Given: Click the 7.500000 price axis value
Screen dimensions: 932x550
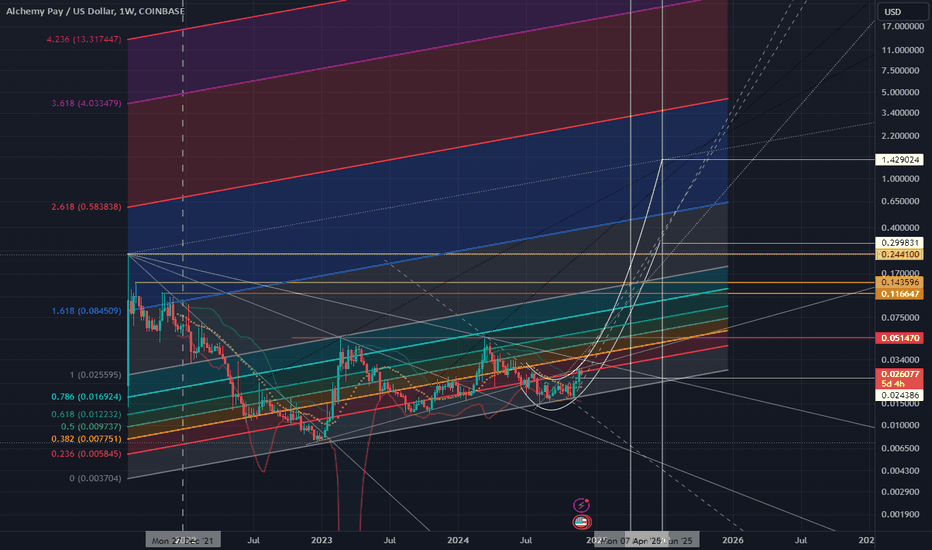Looking at the screenshot, I should (x=902, y=71).
